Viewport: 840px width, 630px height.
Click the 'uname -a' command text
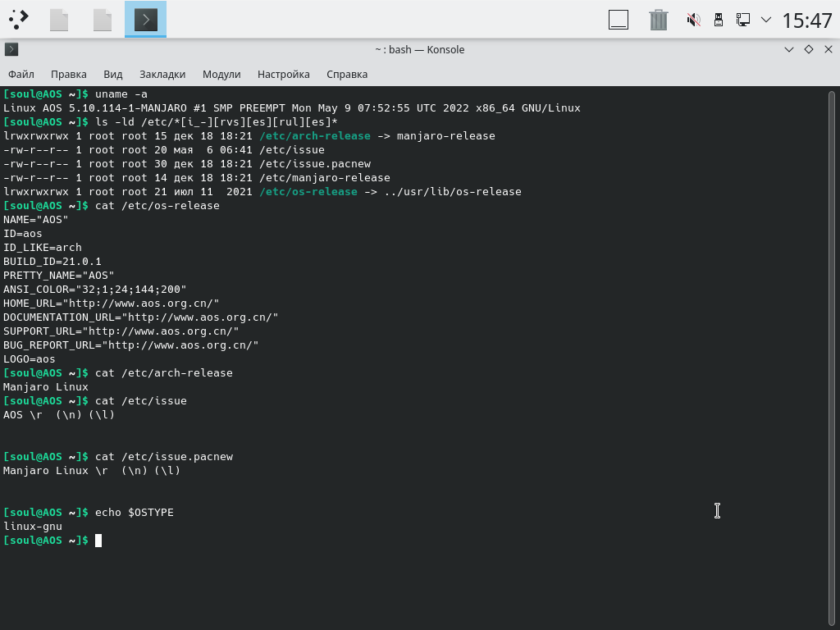tap(121, 94)
